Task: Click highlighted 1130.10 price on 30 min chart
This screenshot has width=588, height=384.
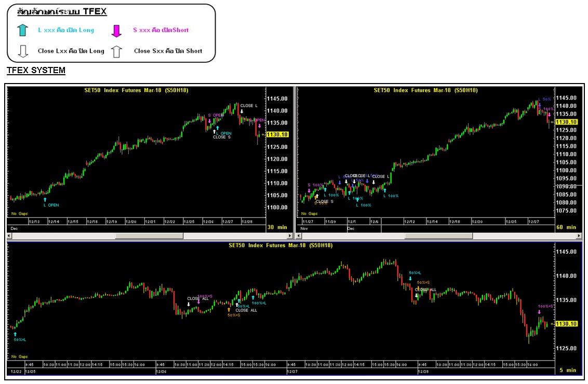Action: coord(277,134)
